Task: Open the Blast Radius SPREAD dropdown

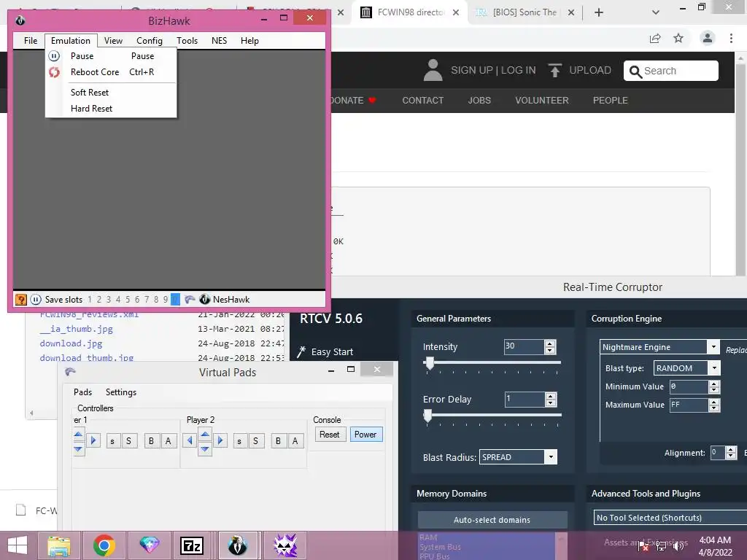Action: [551, 457]
